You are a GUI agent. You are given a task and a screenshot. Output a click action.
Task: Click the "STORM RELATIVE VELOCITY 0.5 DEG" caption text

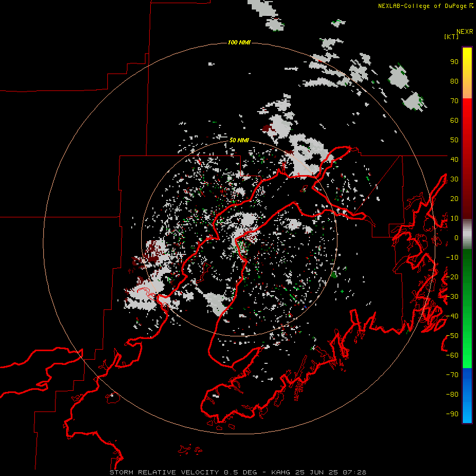[183, 472]
